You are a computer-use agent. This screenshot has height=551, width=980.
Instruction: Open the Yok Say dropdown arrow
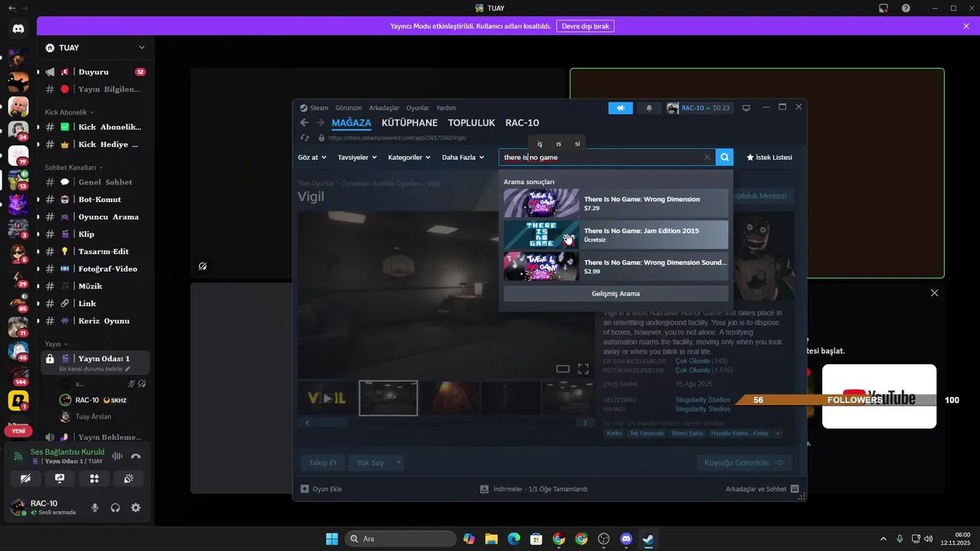[398, 462]
